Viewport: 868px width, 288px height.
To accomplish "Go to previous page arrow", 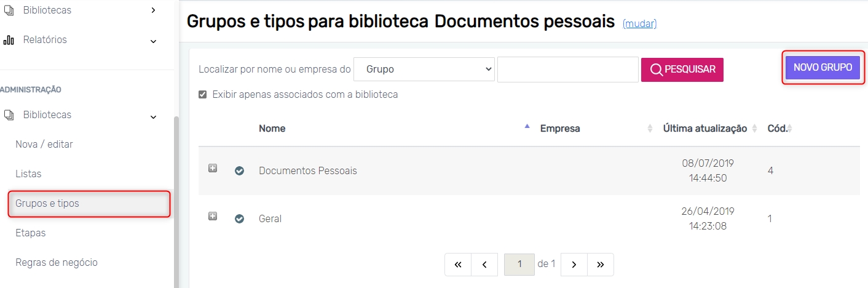I will (484, 265).
